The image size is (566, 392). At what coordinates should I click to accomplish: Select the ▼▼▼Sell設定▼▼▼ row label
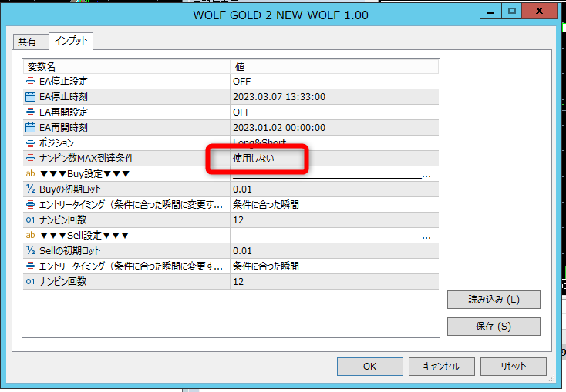(84, 235)
